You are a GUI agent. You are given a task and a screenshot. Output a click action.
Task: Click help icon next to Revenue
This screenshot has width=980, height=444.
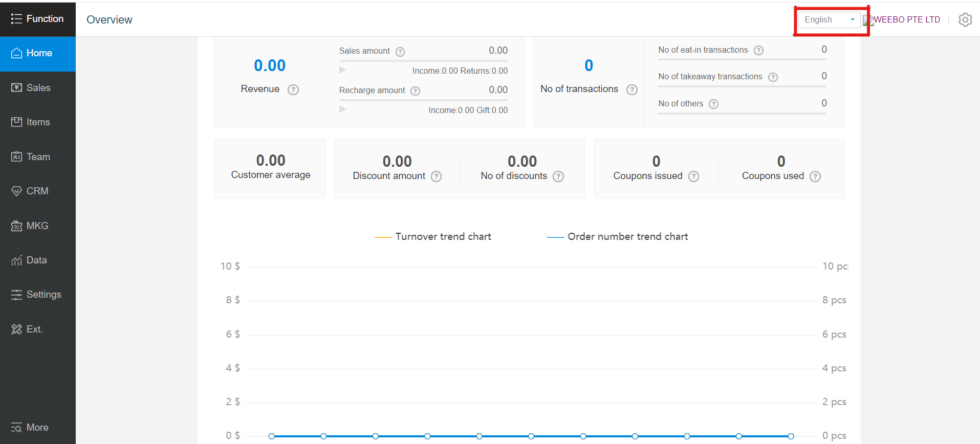(293, 90)
